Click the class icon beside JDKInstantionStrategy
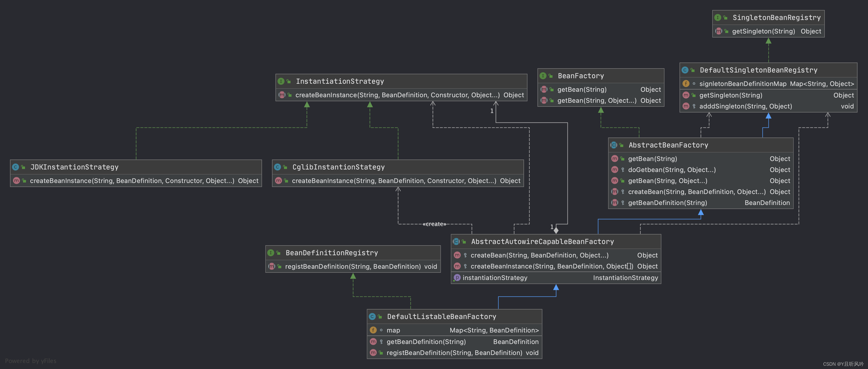This screenshot has width=868, height=369. point(15,167)
